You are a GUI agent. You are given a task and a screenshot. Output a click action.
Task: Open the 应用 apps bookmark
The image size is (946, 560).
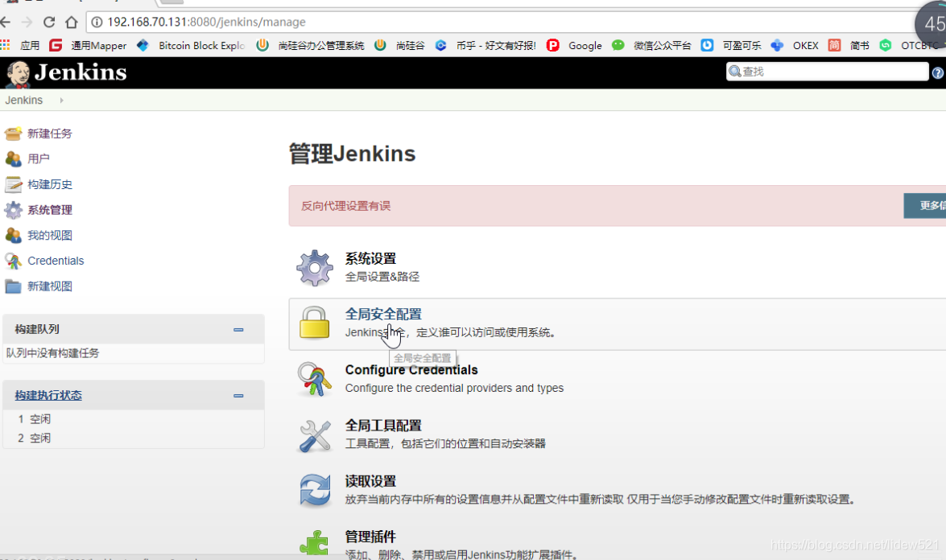20,45
